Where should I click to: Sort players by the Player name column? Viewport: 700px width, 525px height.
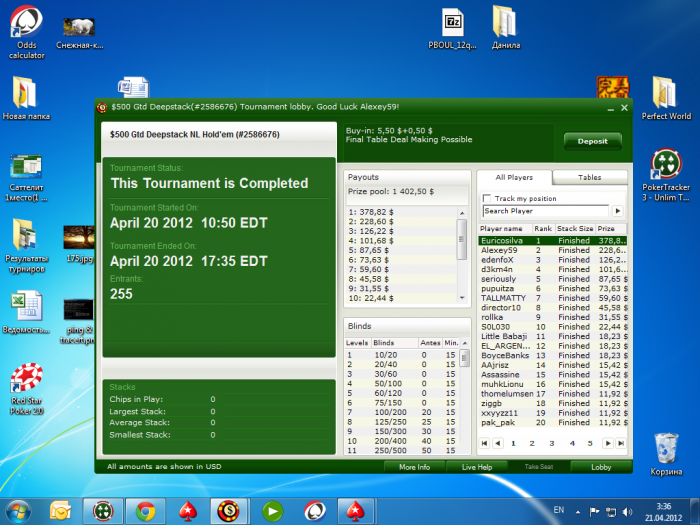(505, 229)
